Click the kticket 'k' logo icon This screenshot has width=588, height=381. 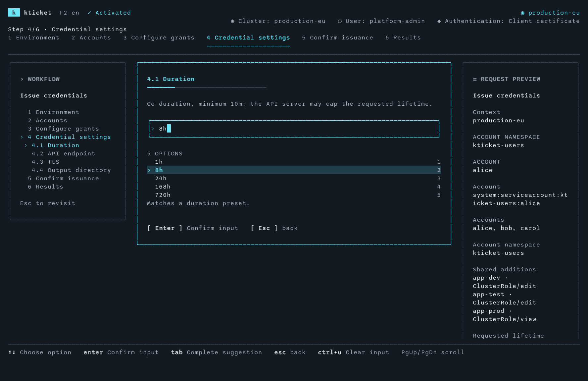tap(14, 13)
